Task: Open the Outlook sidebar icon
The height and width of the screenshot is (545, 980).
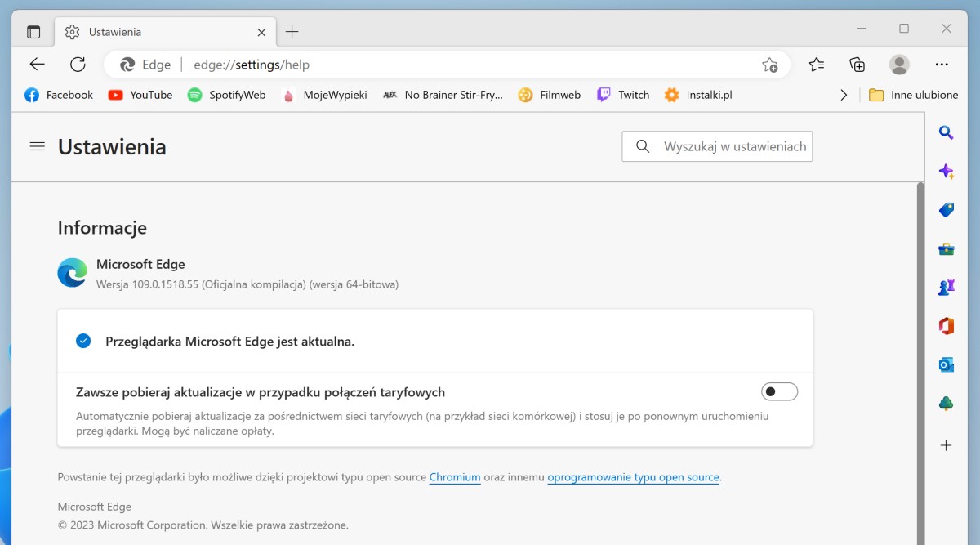Action: pos(946,364)
